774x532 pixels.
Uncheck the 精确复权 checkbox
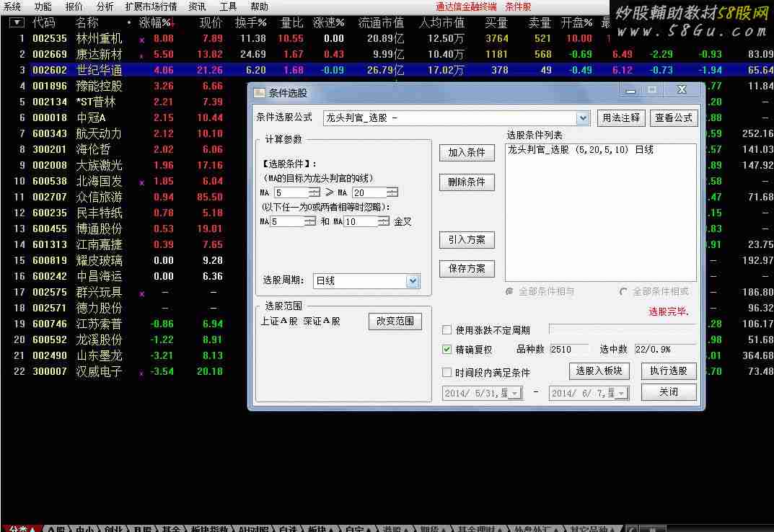(447, 350)
